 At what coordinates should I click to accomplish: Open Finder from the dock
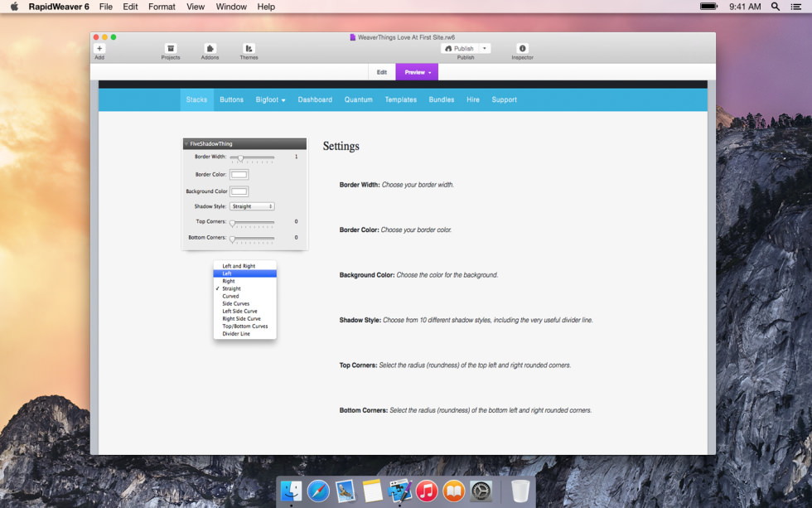pos(291,491)
